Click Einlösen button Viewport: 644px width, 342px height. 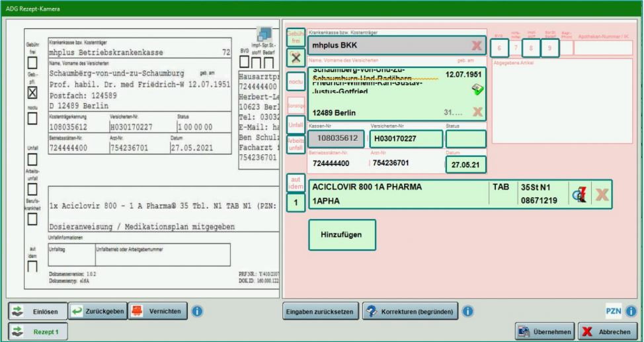tap(38, 312)
